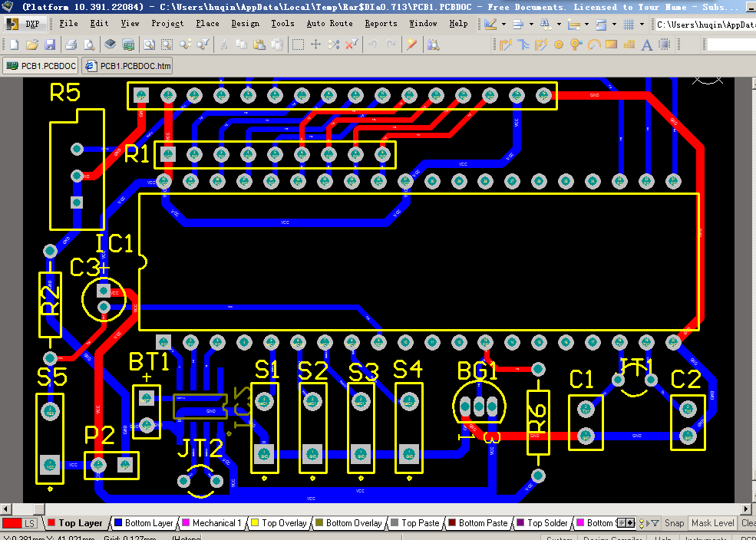The width and height of the screenshot is (756, 540).
Task: Click the Snap button
Action: pyautogui.click(x=674, y=523)
